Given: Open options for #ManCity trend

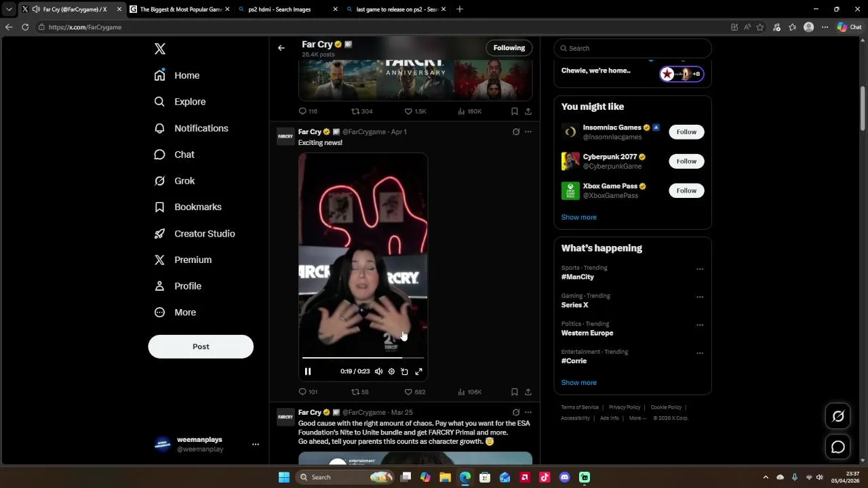Looking at the screenshot, I should click(700, 269).
